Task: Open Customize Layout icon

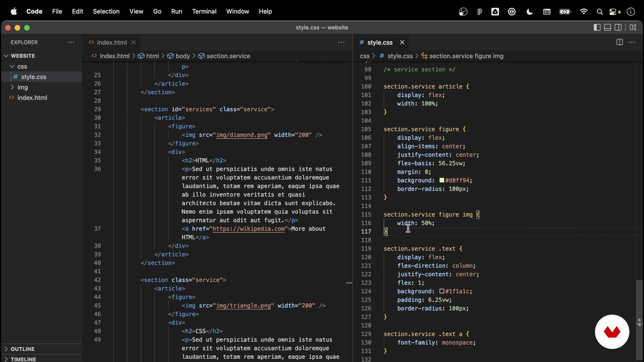Action: tap(633, 27)
